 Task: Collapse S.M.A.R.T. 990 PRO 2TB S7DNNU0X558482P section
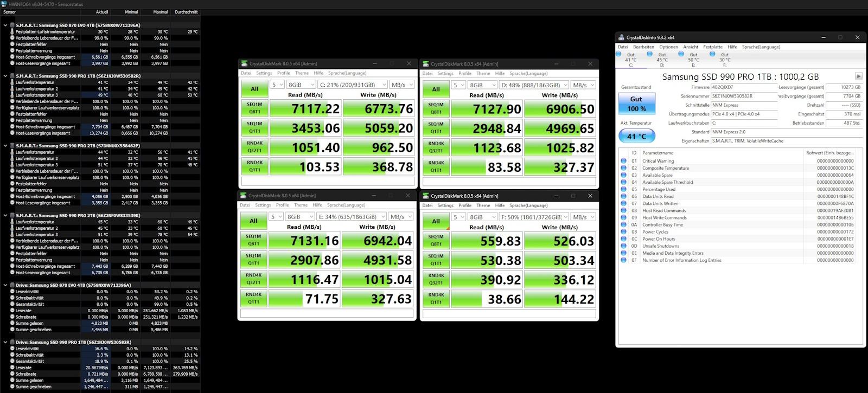pyautogui.click(x=5, y=146)
